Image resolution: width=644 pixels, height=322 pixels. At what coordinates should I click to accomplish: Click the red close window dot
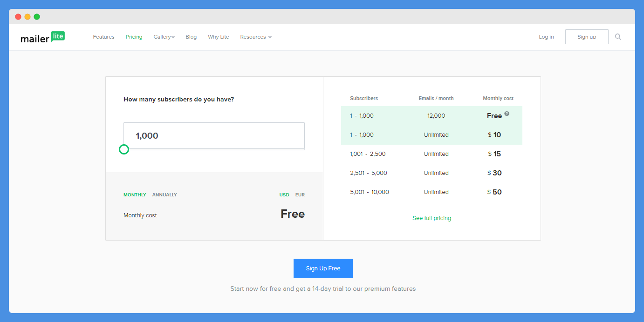pyautogui.click(x=18, y=17)
